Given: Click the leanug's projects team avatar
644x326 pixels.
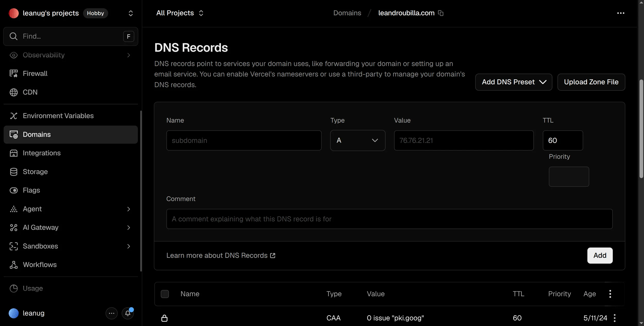Looking at the screenshot, I should point(14,13).
